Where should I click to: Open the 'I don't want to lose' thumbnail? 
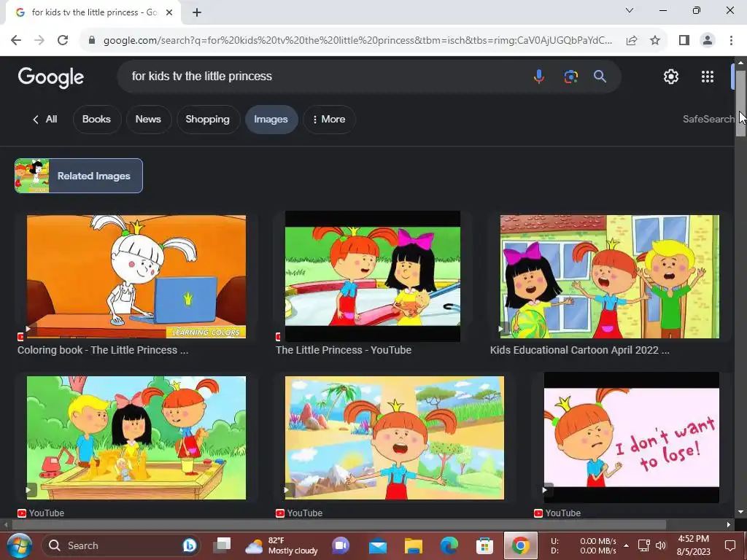point(631,437)
